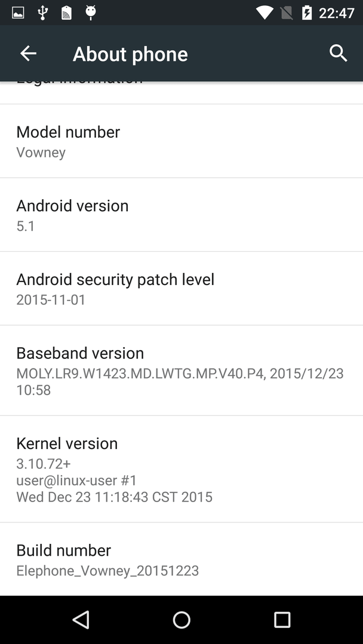Image resolution: width=363 pixels, height=644 pixels.
Task: Tap the Android debugging bug icon
Action: pyautogui.click(x=90, y=13)
